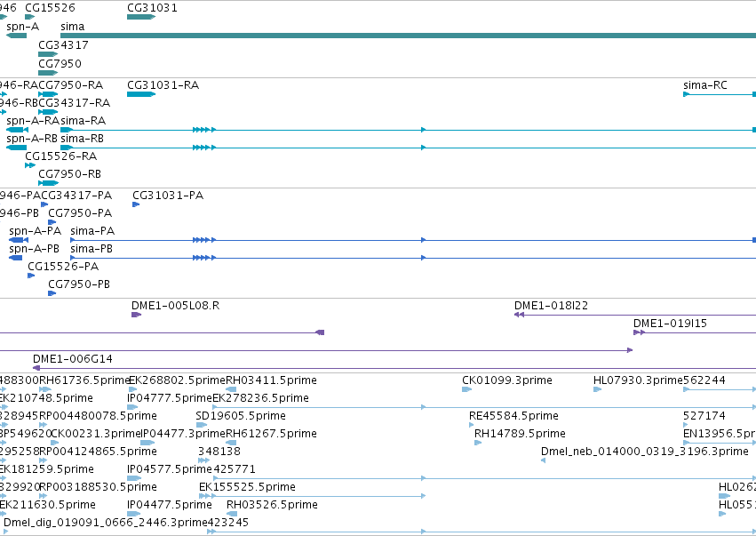Click CG7950-PA protein label
The height and width of the screenshot is (536, 756).
(x=80, y=213)
